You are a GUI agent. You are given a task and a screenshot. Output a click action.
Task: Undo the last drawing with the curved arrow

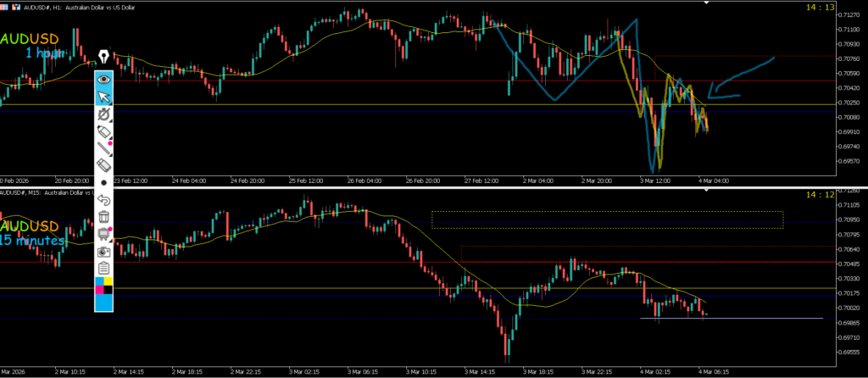pos(103,200)
